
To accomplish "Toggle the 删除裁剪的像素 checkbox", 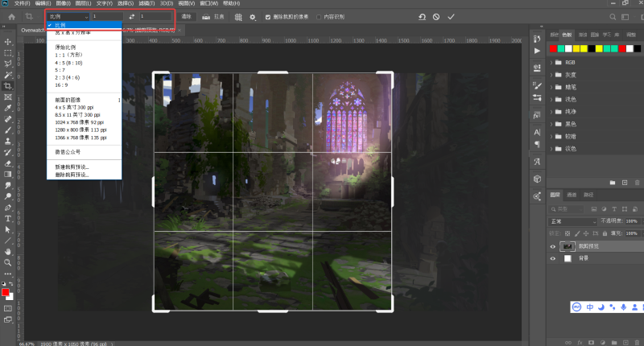I will pyautogui.click(x=268, y=17).
